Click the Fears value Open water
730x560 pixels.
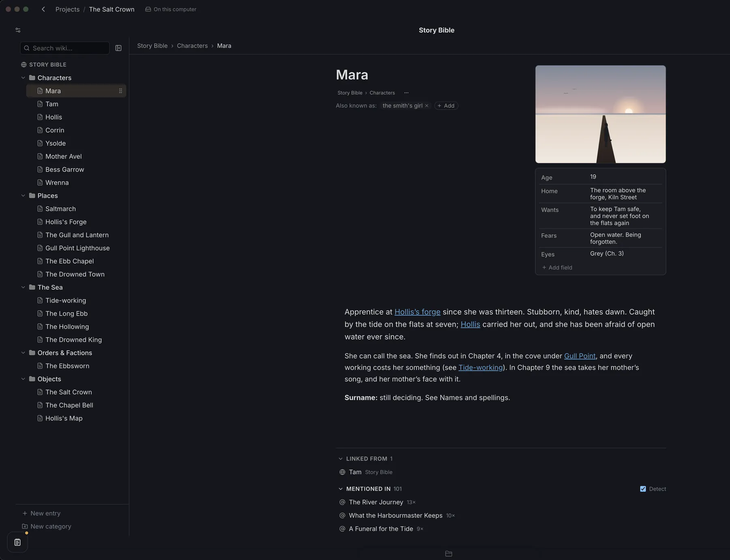click(x=616, y=238)
